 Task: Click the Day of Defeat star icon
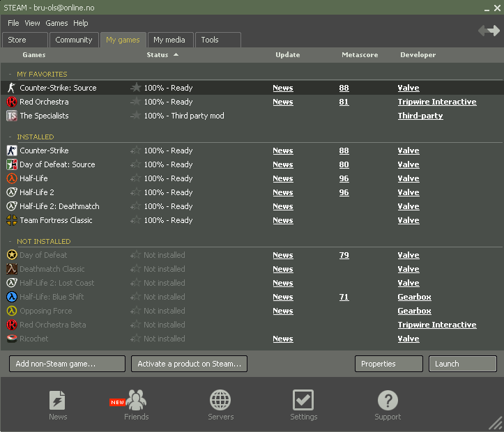(x=12, y=255)
